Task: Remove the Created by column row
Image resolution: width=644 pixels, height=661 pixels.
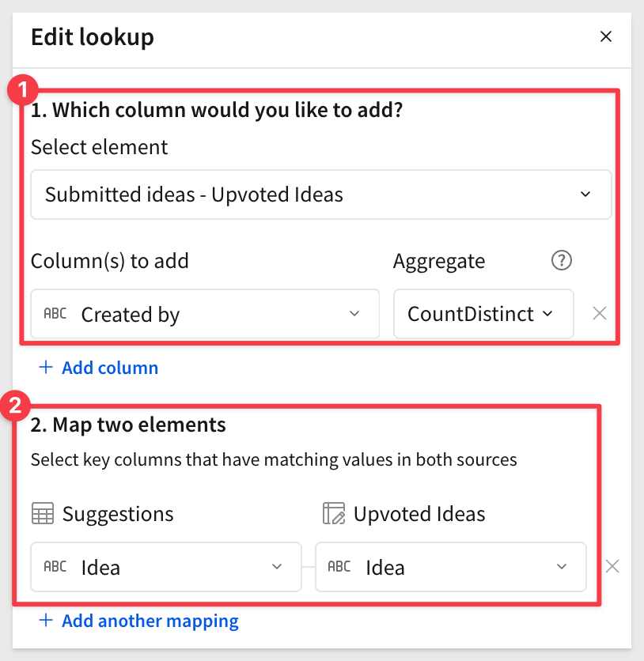Action: pyautogui.click(x=600, y=314)
